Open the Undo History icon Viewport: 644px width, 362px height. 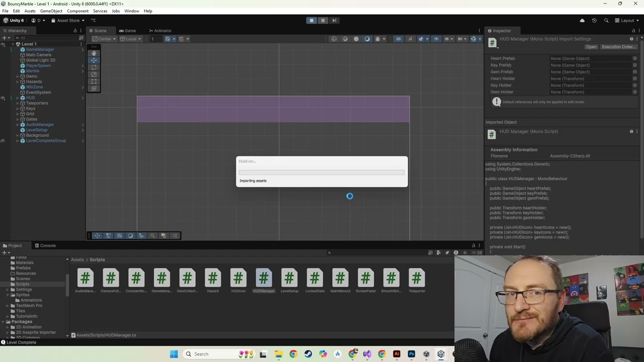click(594, 21)
